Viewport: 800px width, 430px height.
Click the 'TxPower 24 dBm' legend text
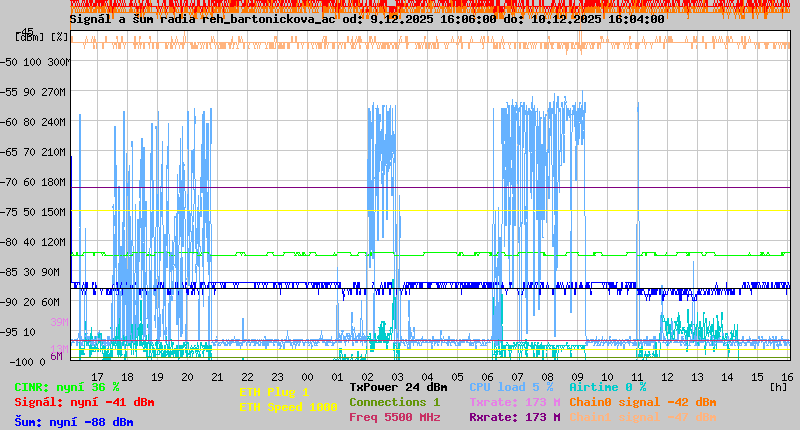(398, 388)
